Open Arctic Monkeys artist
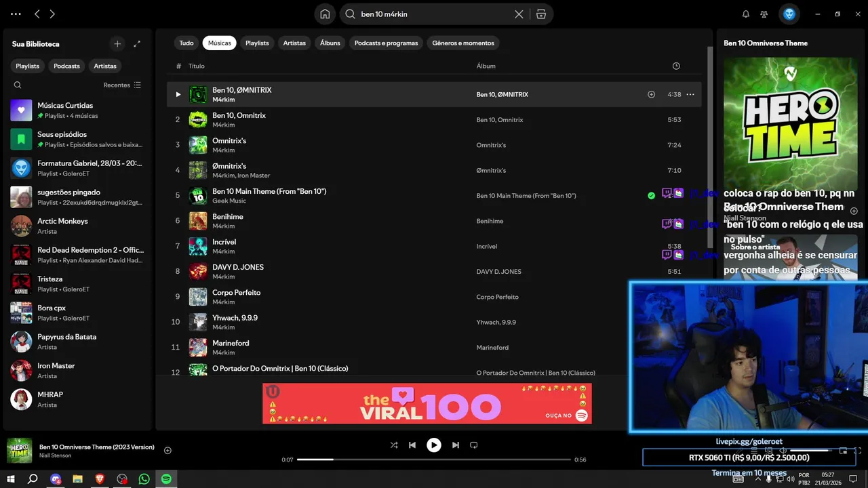The height and width of the screenshot is (488, 868). click(77, 226)
